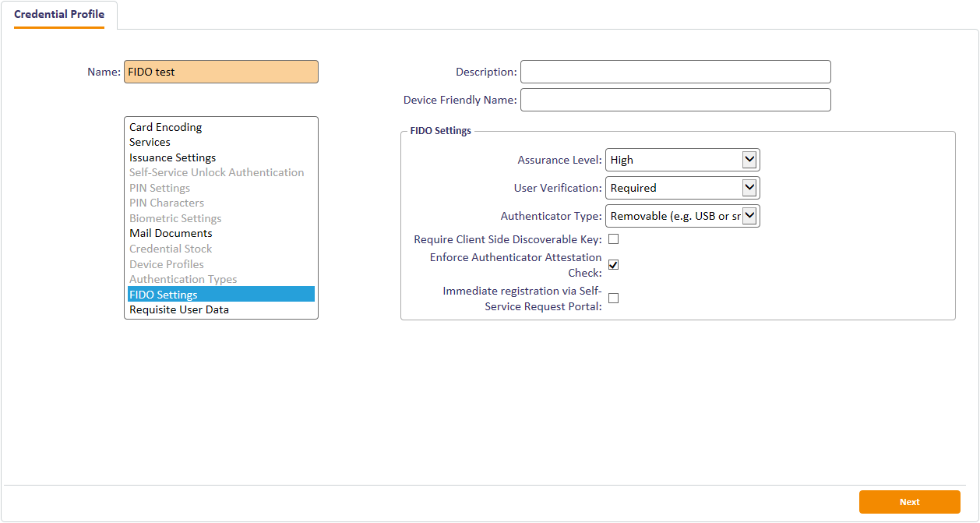Screen dimensions: 980x523
Task: Focus the Description text box
Action: (675, 72)
